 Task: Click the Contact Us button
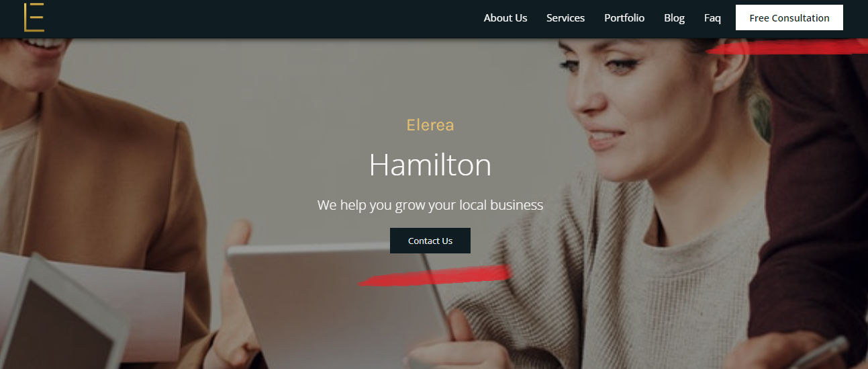coord(430,241)
